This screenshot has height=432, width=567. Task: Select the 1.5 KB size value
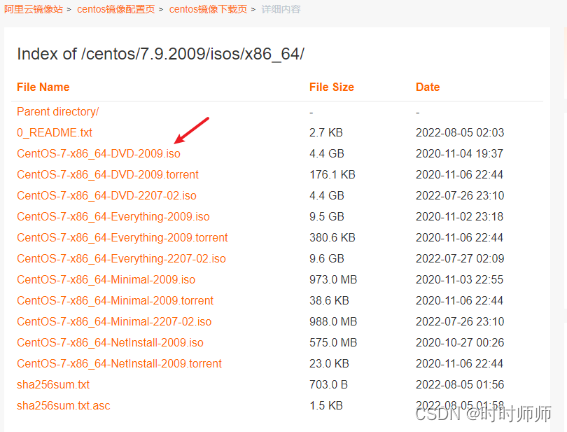[326, 405]
